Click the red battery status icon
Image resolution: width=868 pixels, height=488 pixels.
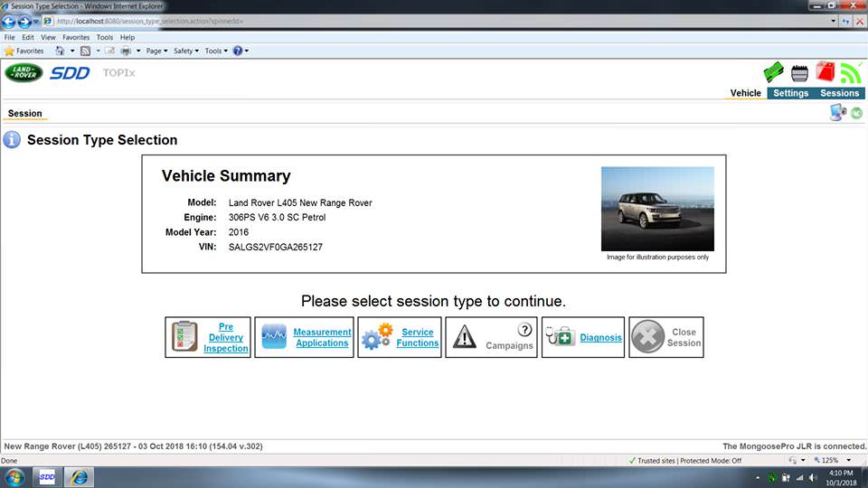coord(825,72)
